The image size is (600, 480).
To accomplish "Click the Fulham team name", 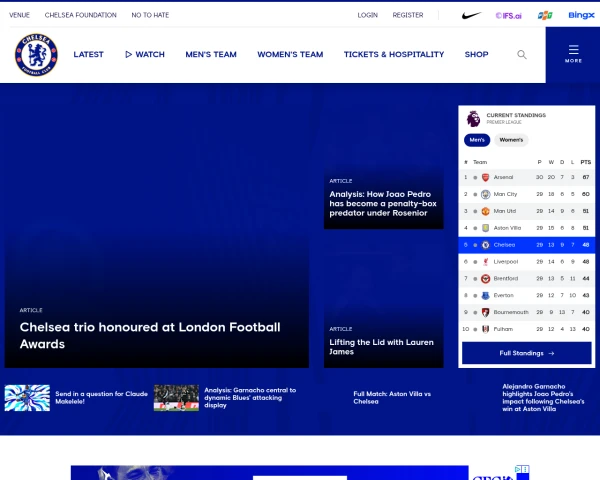I will tap(503, 329).
